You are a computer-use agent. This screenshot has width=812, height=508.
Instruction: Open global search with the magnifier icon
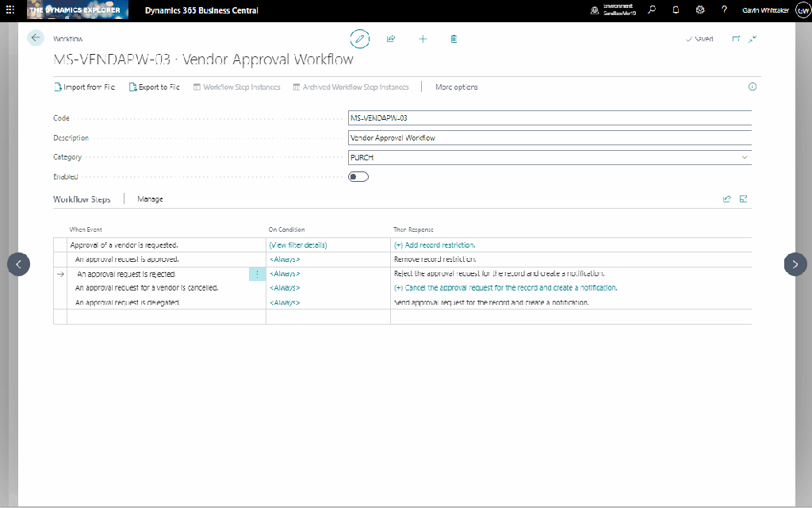pyautogui.click(x=653, y=10)
